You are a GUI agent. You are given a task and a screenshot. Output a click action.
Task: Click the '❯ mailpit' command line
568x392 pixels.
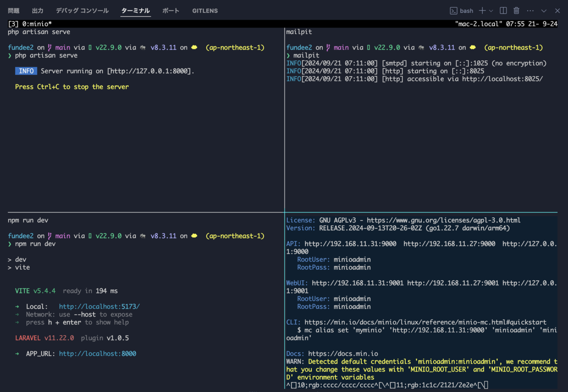[303, 55]
